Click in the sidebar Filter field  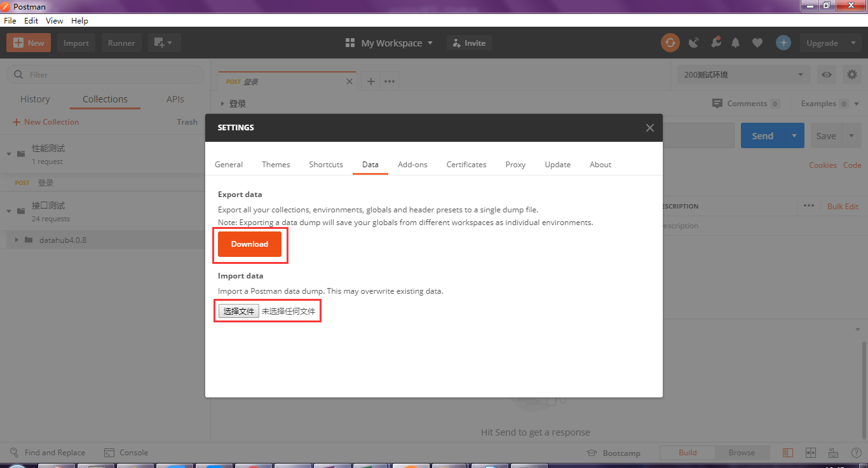click(105, 74)
